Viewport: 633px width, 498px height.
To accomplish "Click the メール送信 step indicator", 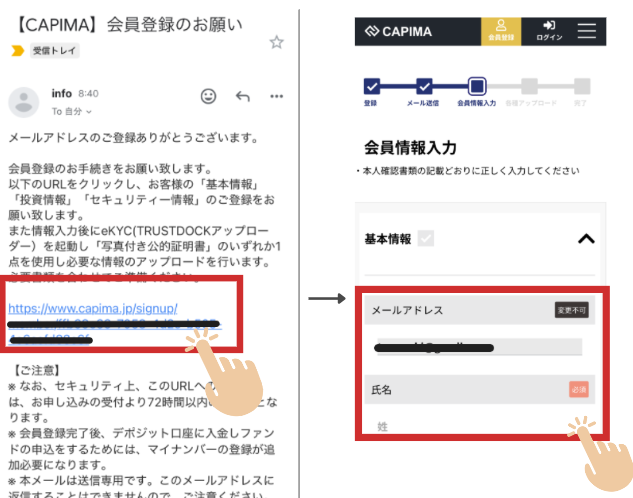I will coord(424,86).
